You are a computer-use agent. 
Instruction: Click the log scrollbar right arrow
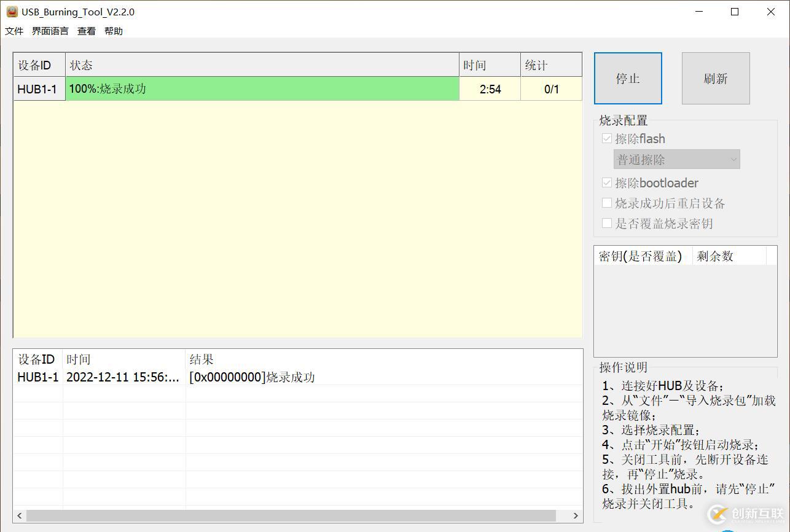(x=576, y=515)
